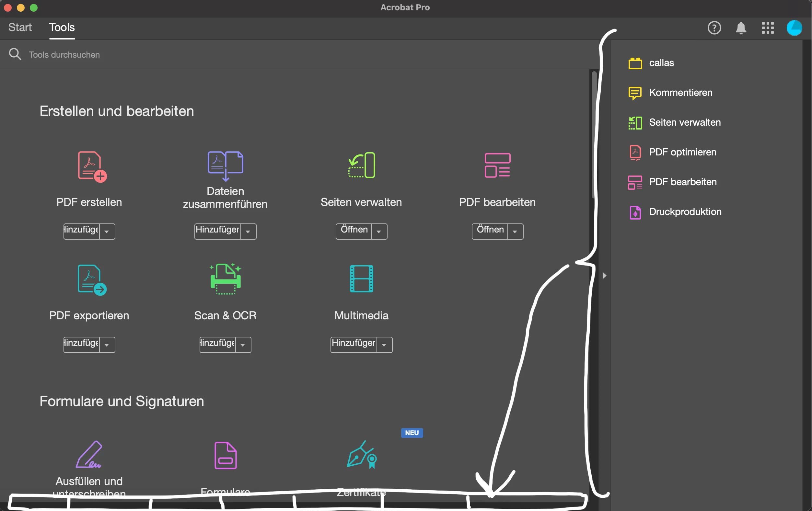Open the Dateien zusammenführen tool icon
This screenshot has height=511, width=812.
(x=225, y=166)
